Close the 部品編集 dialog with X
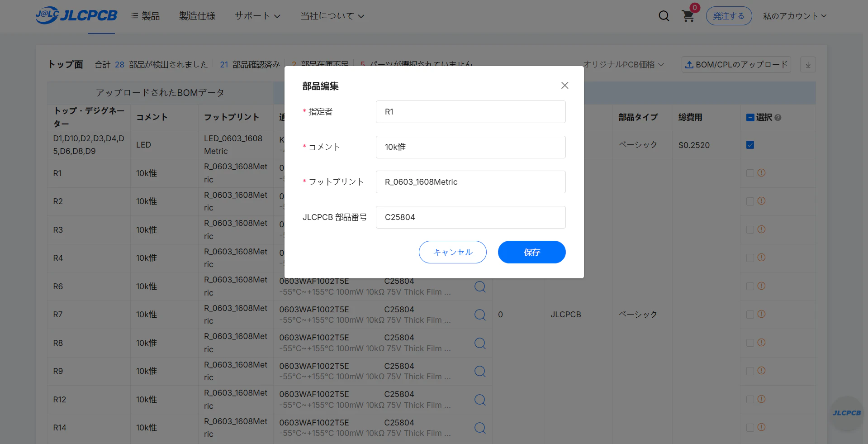Image resolution: width=868 pixels, height=444 pixels. [564, 86]
